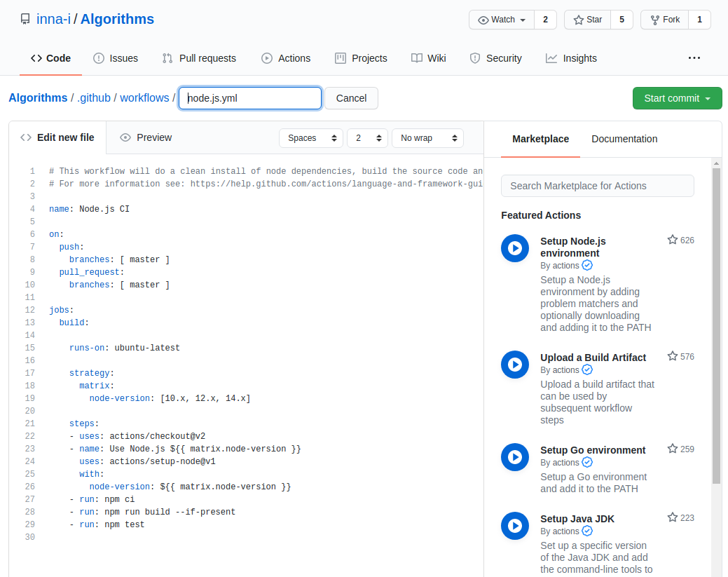
Task: Open the Watch notifications dropdown
Action: tap(502, 20)
